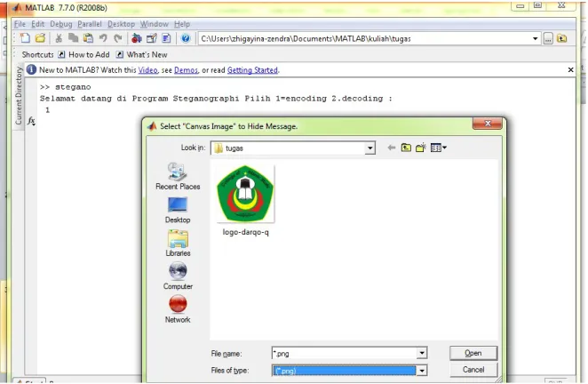The width and height of the screenshot is (588, 384).
Task: Go to Desktop in the dialog sidebar
Action: click(x=178, y=210)
